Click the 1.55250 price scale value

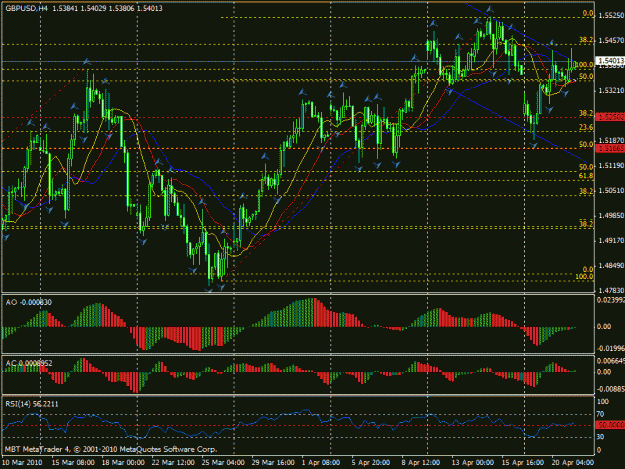(611, 15)
